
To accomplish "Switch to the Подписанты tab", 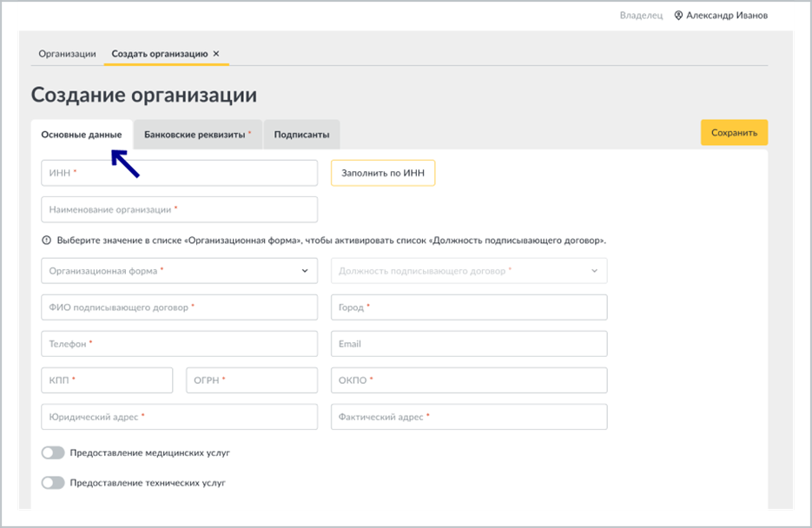I will click(x=302, y=135).
